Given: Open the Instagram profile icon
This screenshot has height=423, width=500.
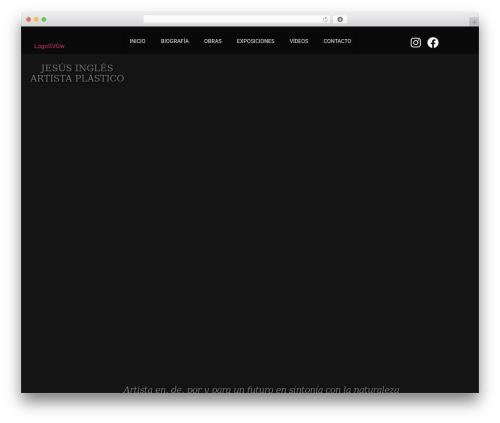Looking at the screenshot, I should [415, 42].
